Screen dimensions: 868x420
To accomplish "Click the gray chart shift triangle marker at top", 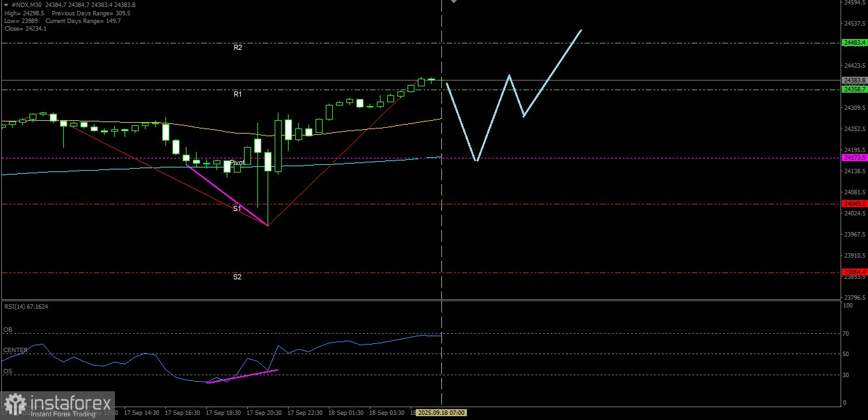I will point(454,1).
